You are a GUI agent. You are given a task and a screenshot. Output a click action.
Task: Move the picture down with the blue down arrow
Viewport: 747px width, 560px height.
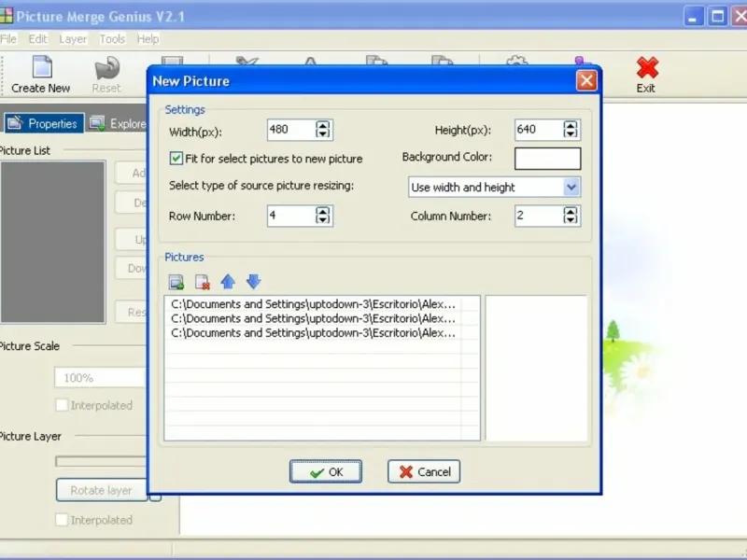253,282
